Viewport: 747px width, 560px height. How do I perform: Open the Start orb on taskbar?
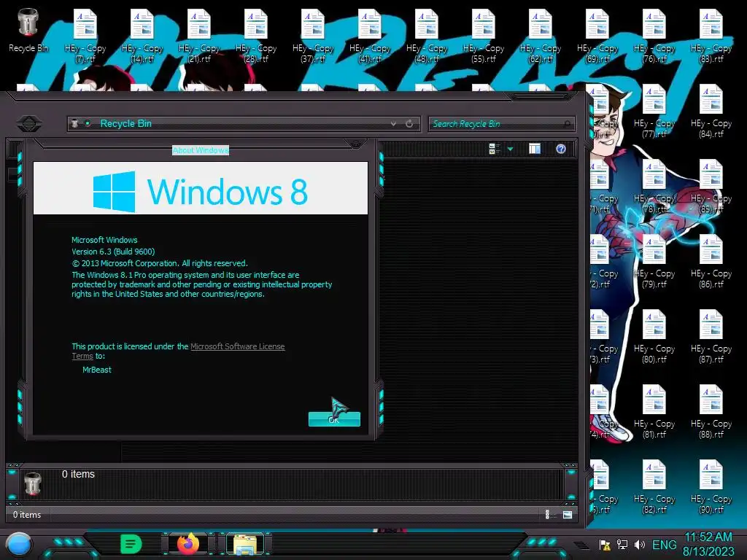tap(19, 544)
